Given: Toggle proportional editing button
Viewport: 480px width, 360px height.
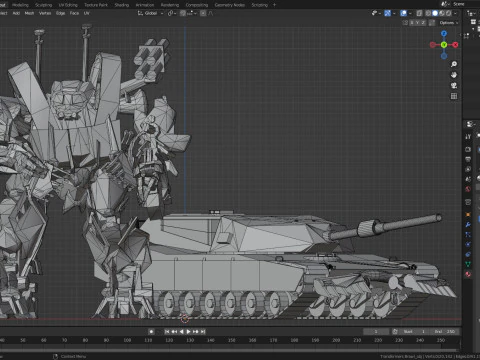Looking at the screenshot, I should pyautogui.click(x=203, y=13).
